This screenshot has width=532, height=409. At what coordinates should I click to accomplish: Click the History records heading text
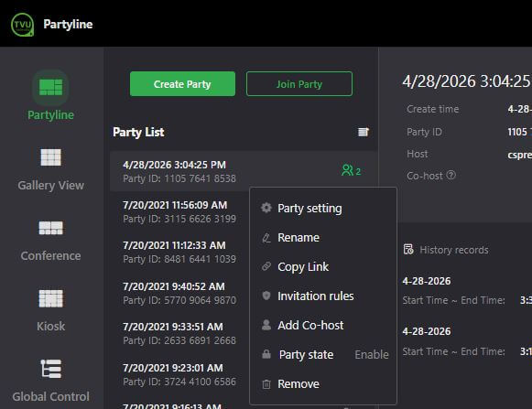(x=454, y=250)
